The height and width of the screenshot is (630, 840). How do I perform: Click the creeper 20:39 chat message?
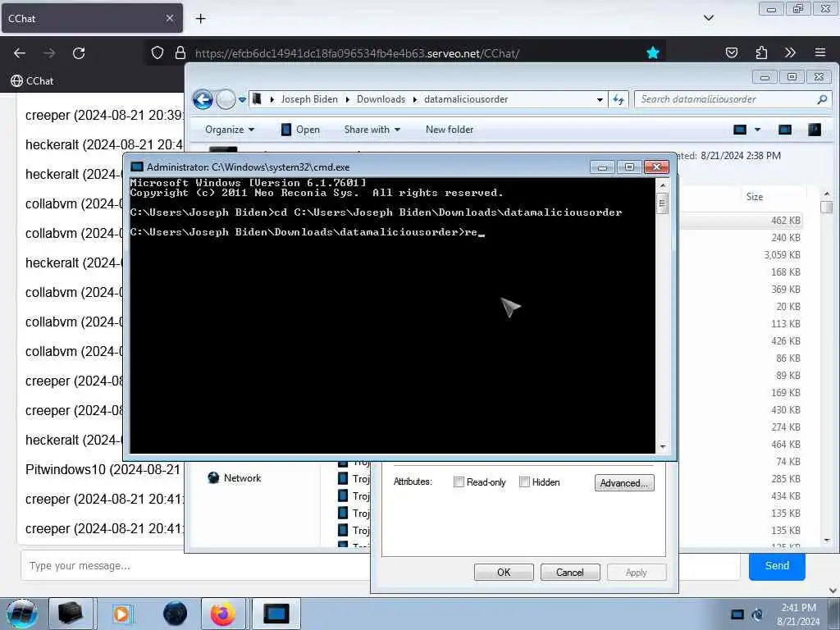coord(104,115)
